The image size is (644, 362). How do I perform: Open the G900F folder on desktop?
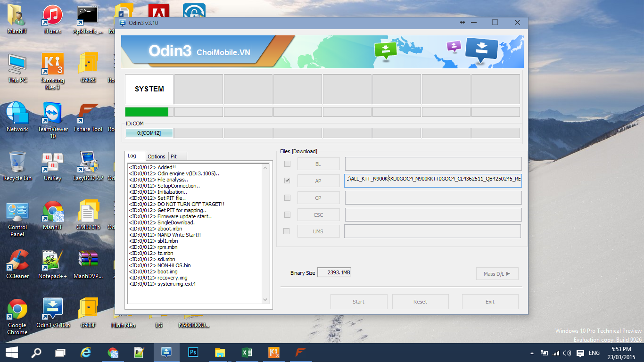(x=88, y=313)
